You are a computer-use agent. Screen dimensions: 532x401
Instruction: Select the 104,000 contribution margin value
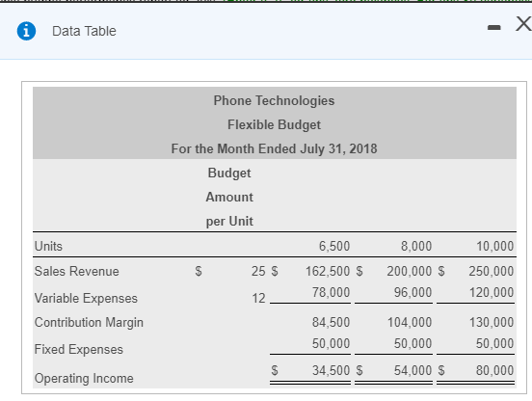coord(410,322)
